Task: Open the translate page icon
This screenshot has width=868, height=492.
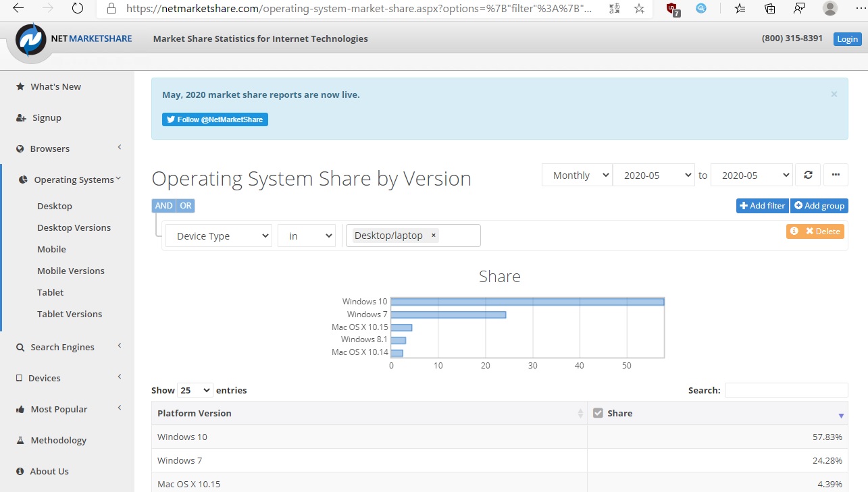Action: 614,9
